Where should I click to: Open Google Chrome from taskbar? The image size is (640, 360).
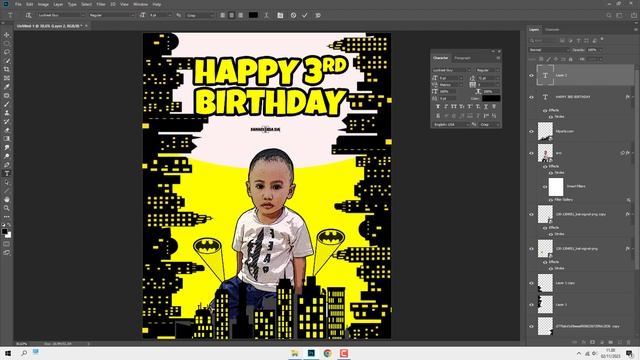327,353
